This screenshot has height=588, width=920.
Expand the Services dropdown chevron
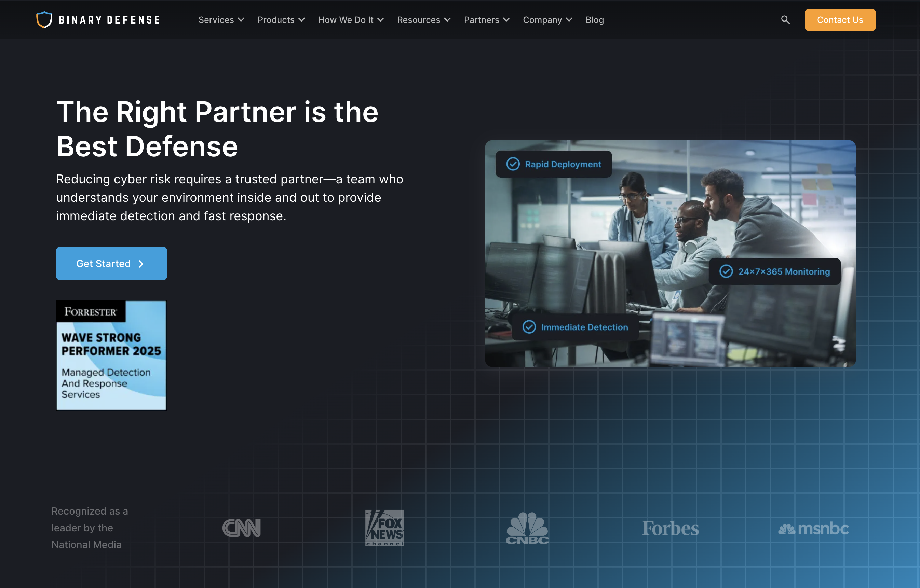point(241,20)
